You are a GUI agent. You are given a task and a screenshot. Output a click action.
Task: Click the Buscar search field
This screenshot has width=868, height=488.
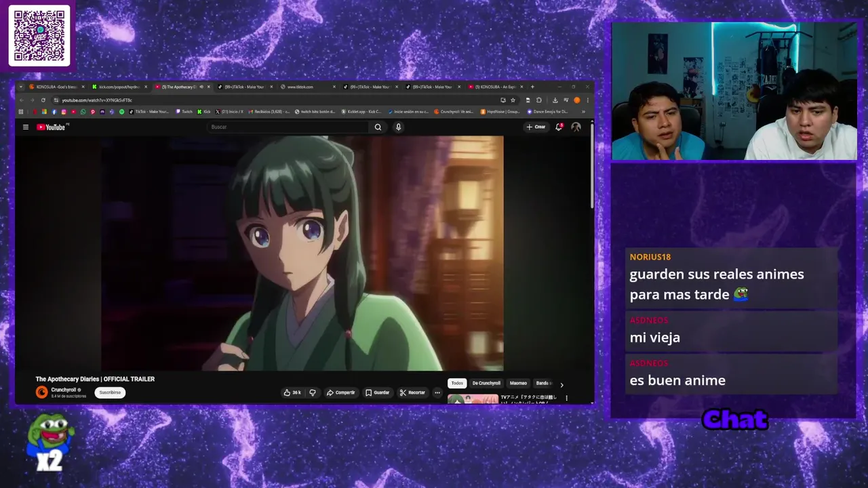pos(288,127)
